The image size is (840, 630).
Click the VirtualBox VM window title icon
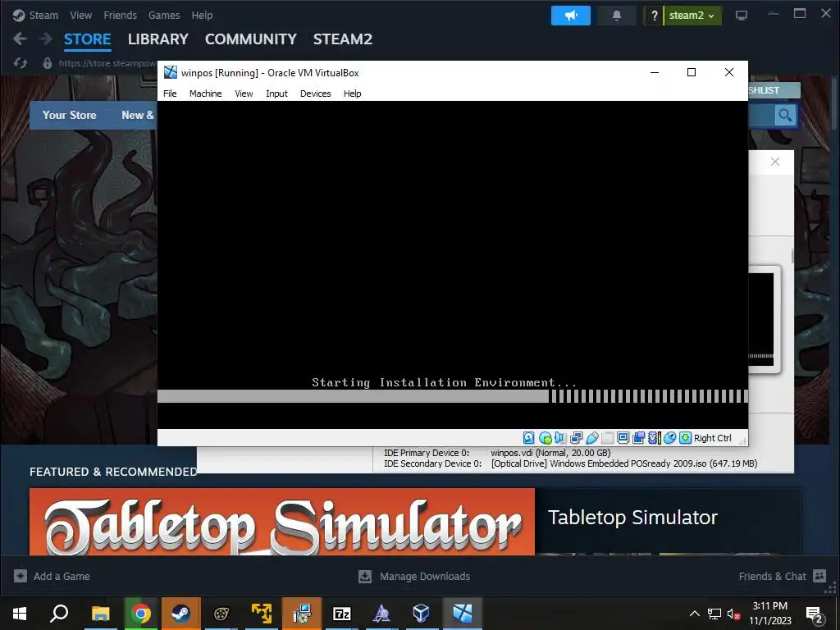point(171,72)
